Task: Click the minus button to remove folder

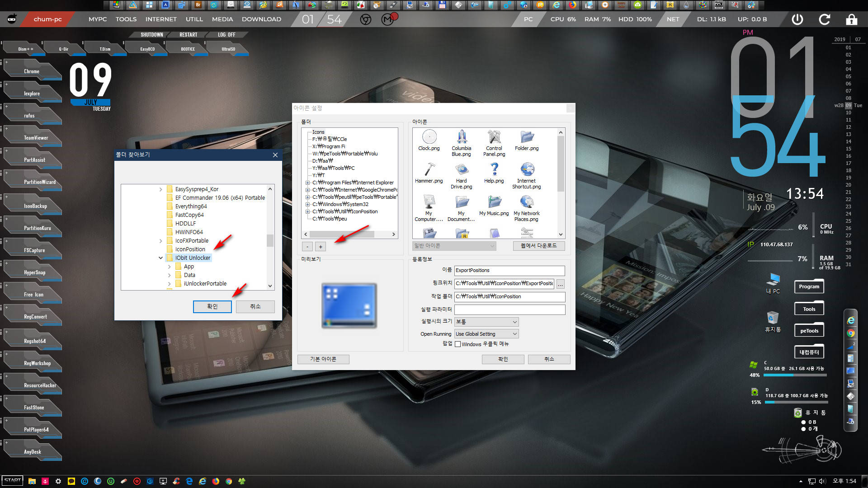Action: pyautogui.click(x=307, y=247)
